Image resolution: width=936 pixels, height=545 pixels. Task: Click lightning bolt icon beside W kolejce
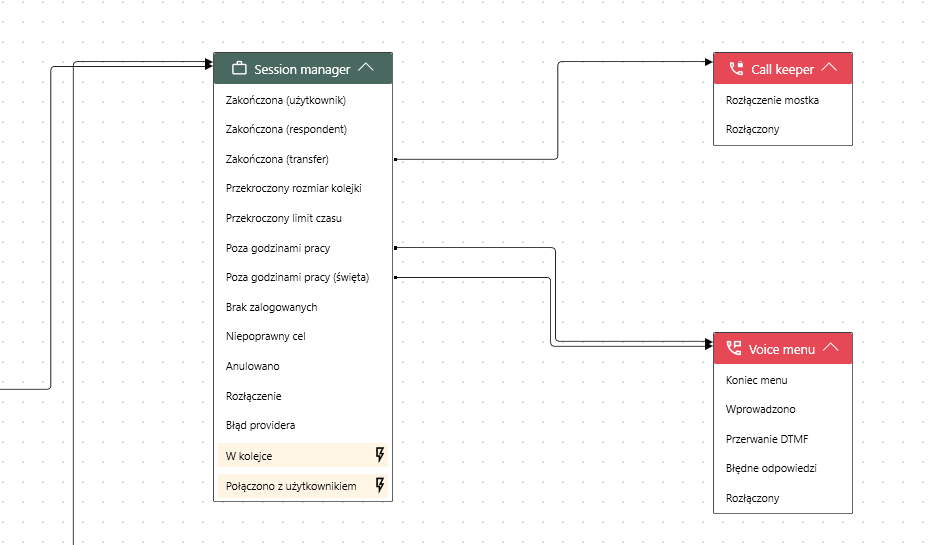tap(379, 456)
